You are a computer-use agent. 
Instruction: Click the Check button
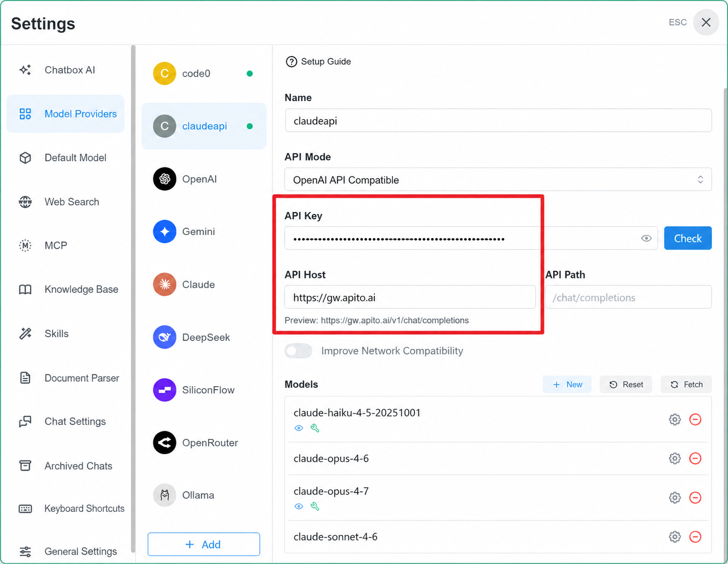point(688,238)
